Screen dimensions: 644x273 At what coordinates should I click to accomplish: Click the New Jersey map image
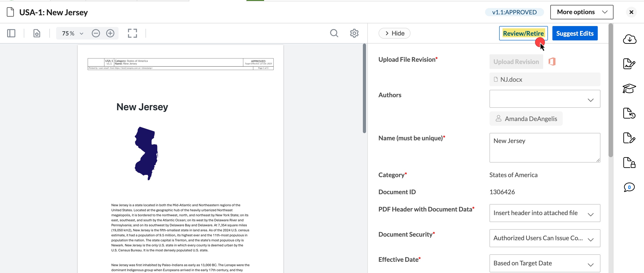146,153
